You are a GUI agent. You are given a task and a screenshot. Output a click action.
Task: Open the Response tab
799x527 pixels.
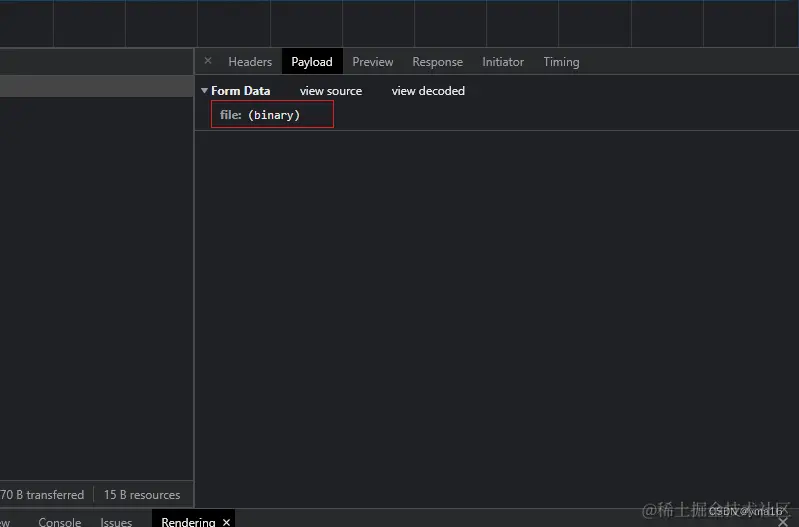tap(437, 62)
